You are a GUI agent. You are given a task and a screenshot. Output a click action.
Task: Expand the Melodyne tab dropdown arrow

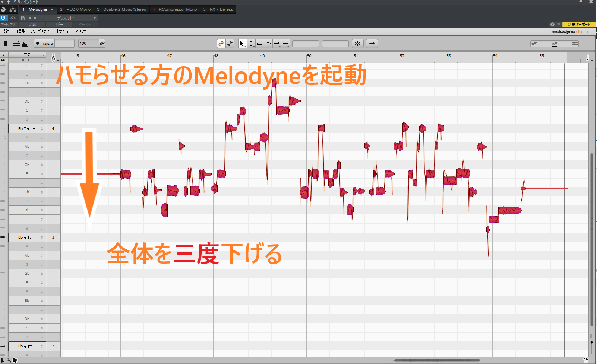pyautogui.click(x=52, y=9)
